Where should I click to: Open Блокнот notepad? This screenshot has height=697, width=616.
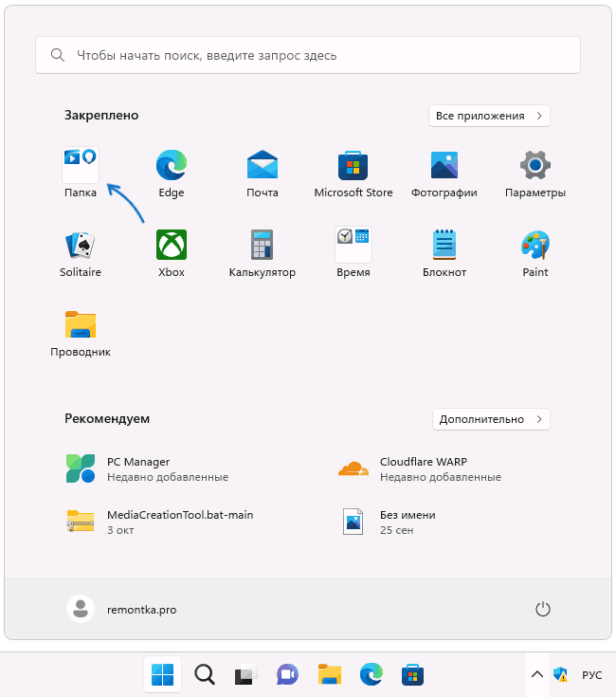click(x=444, y=252)
